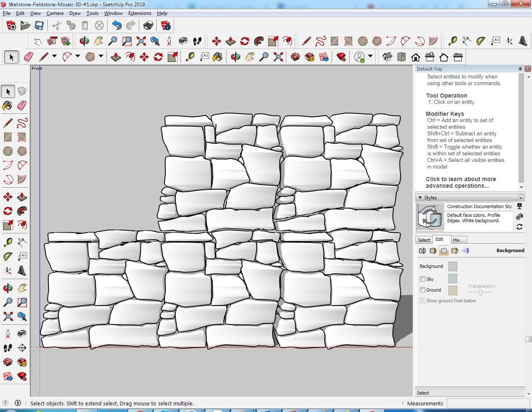The image size is (532, 412).
Task: Click the Background color swatch
Action: (453, 266)
